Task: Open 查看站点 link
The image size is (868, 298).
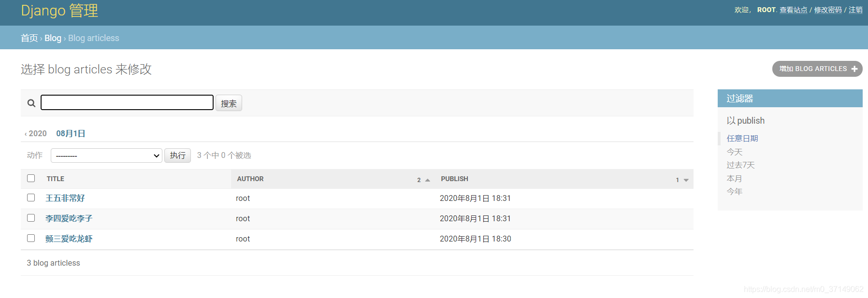Action: (x=793, y=10)
